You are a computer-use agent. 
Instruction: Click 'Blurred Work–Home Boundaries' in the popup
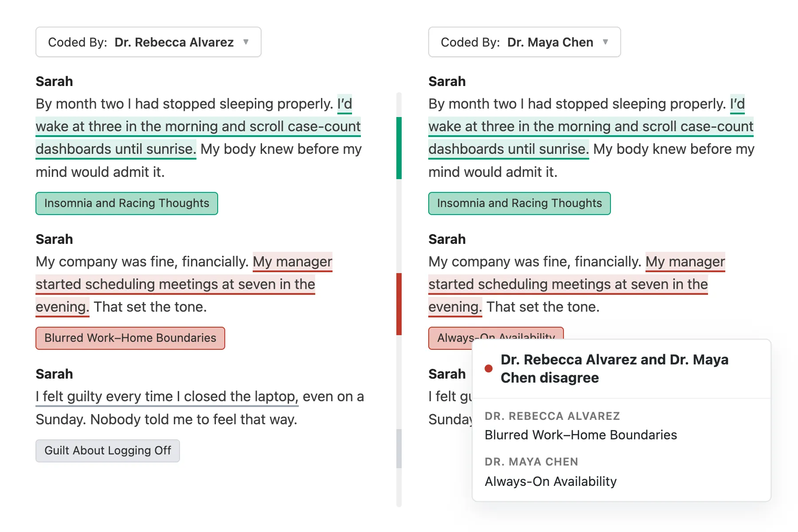581,435
